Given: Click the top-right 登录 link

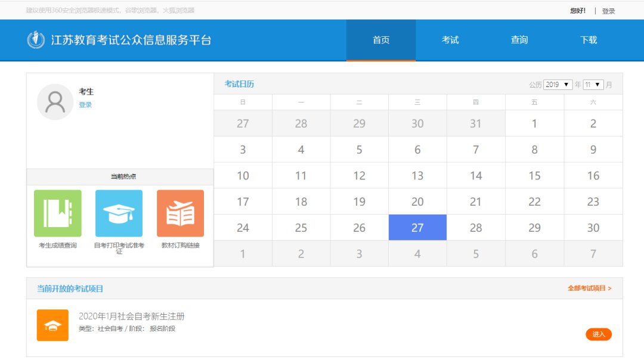Looking at the screenshot, I should (x=608, y=11).
